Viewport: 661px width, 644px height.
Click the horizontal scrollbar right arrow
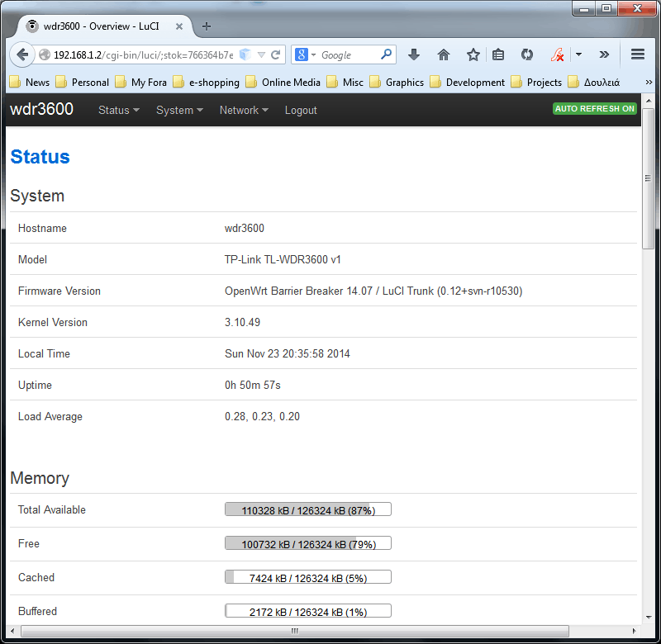(x=634, y=631)
